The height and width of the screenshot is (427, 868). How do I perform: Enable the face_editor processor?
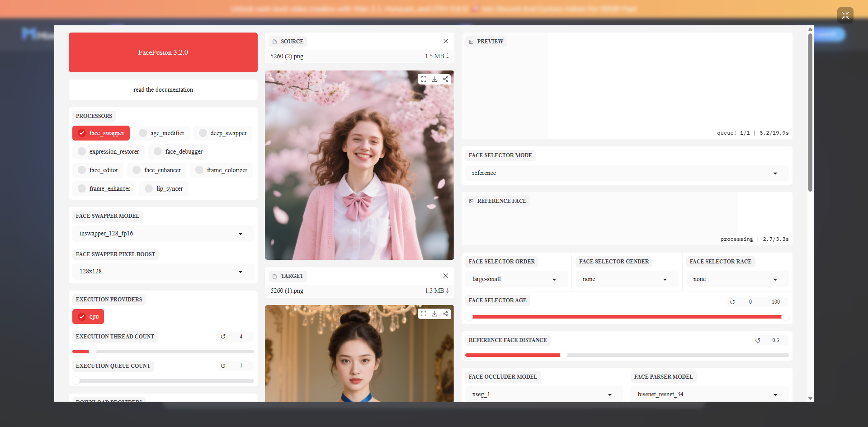98,170
